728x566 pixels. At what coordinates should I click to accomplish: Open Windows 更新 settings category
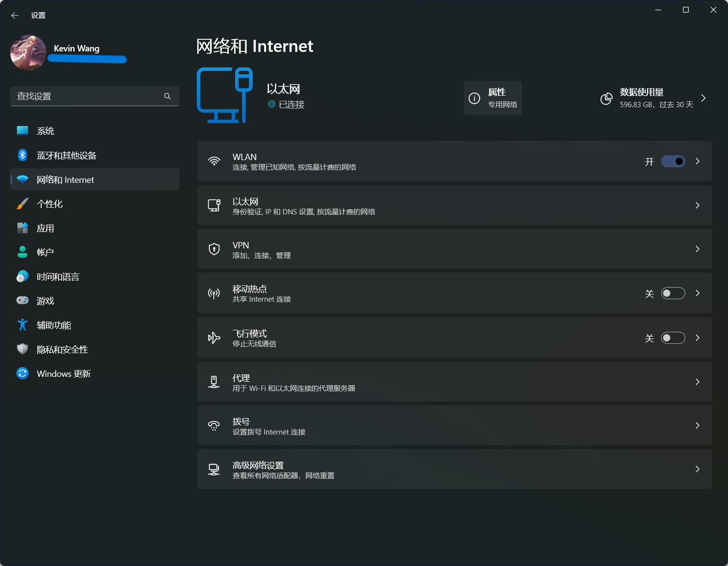[95, 373]
